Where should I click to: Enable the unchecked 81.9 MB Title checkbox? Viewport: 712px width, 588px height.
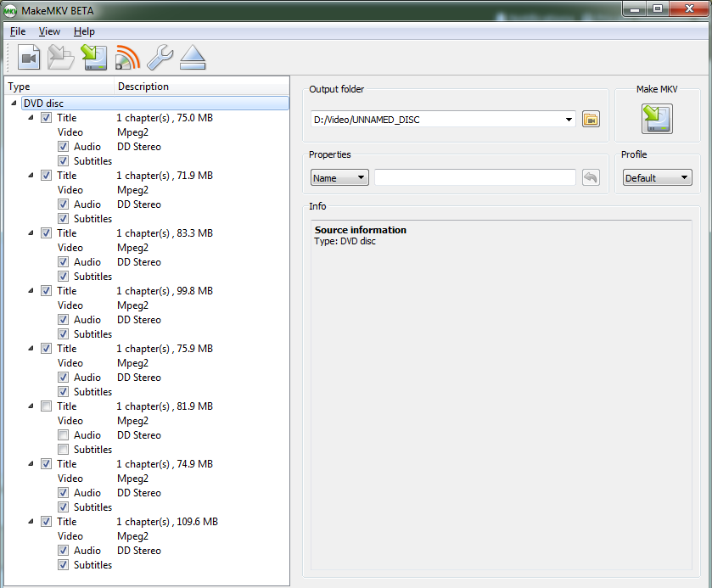pos(47,406)
